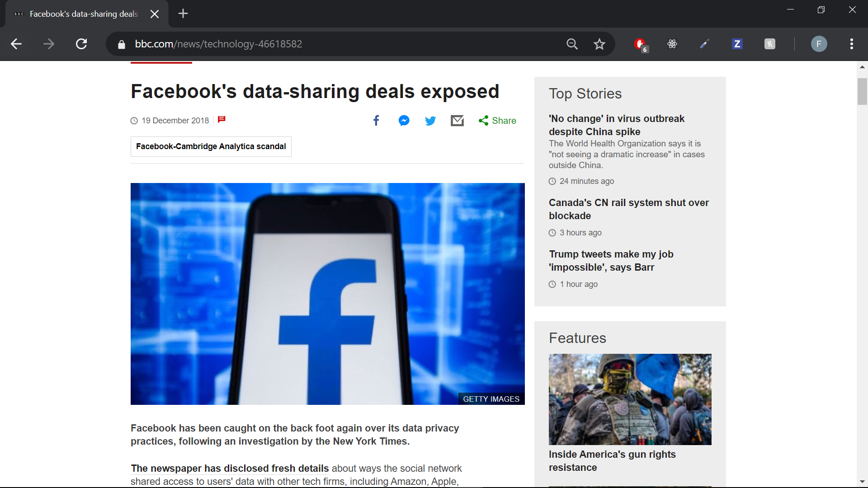Share article via Messenger icon
The width and height of the screenshot is (868, 488).
tap(404, 120)
